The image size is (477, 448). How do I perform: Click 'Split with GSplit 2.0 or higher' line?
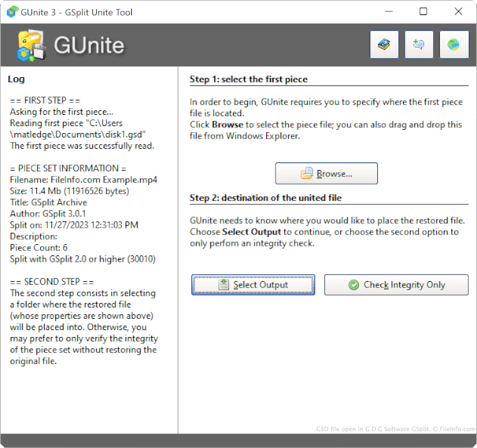[x=82, y=259]
